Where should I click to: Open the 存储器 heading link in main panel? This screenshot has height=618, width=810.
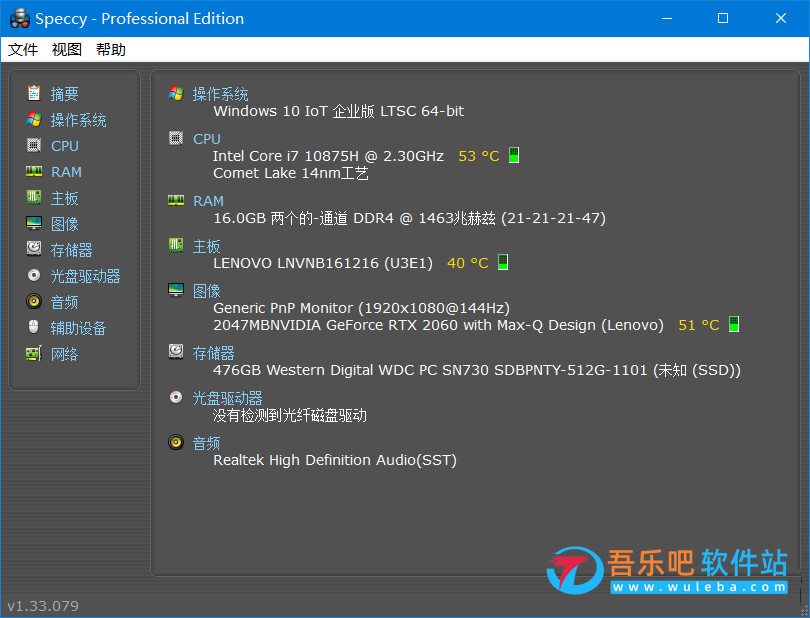tap(213, 353)
